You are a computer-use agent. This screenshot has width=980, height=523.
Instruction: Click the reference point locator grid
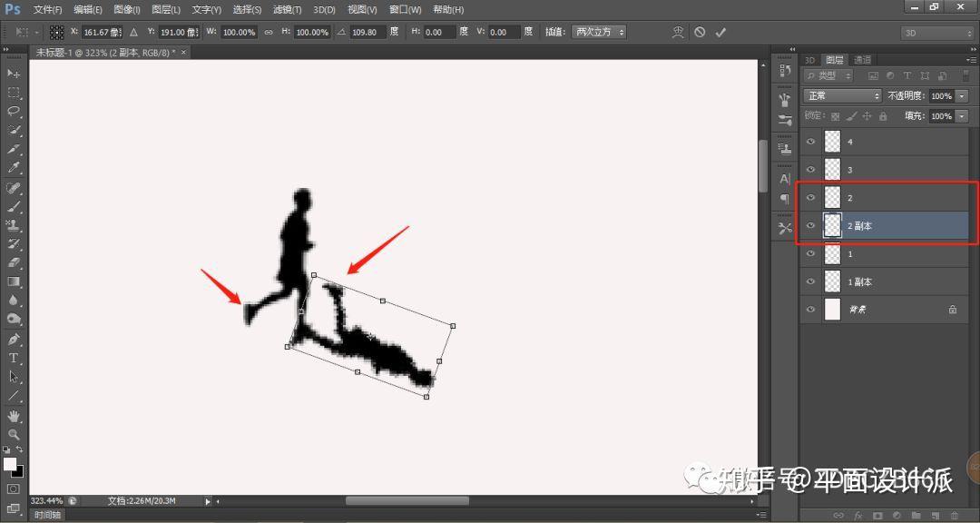(57, 32)
